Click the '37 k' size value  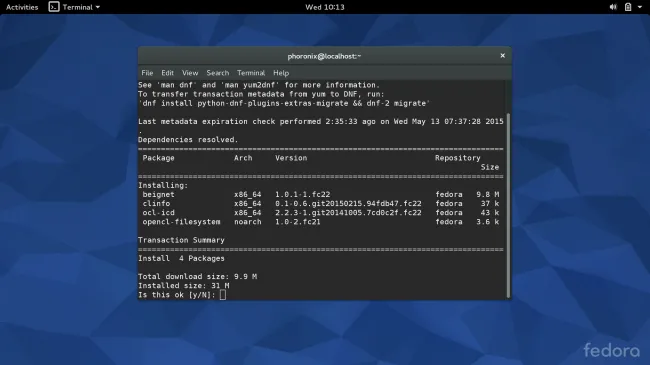pos(490,203)
